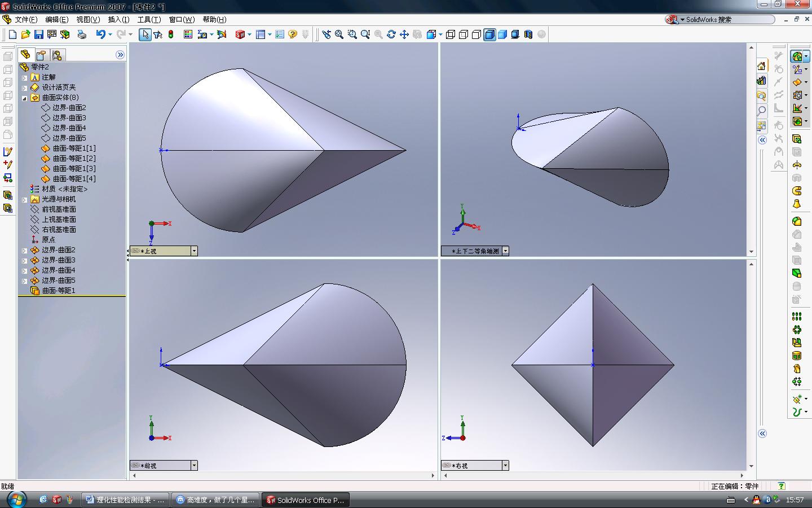Expand the 注解 folder in the tree
Image resolution: width=812 pixels, height=508 pixels.
(25, 78)
